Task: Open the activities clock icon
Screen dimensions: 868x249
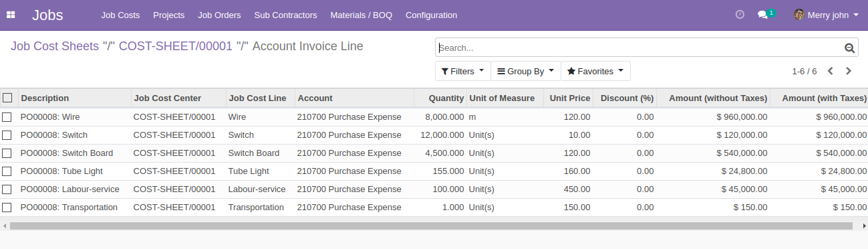Action: (740, 15)
